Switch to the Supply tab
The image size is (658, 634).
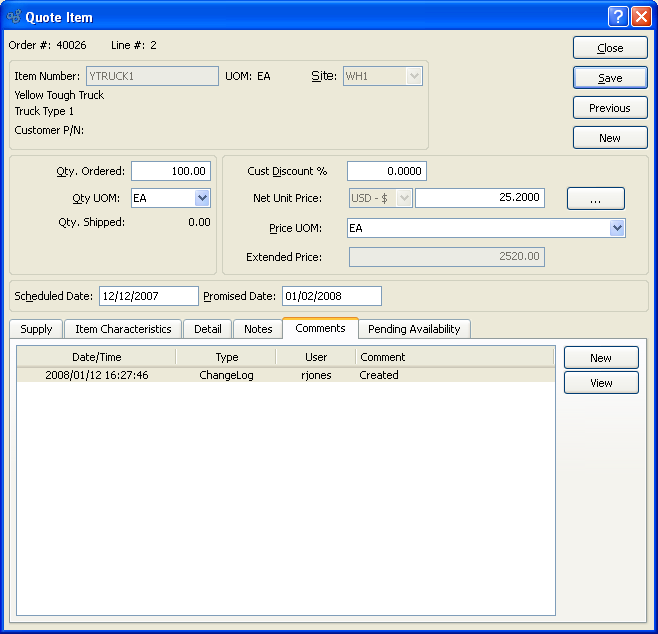click(36, 329)
